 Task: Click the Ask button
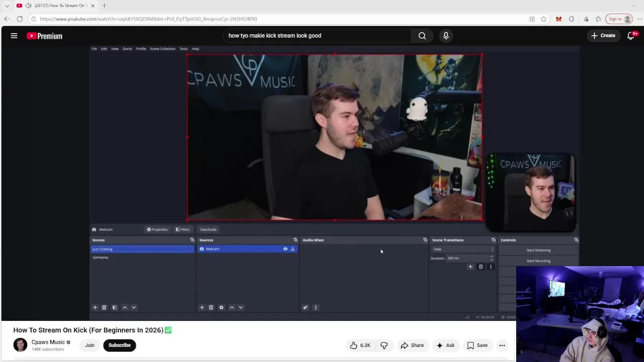[x=445, y=345]
